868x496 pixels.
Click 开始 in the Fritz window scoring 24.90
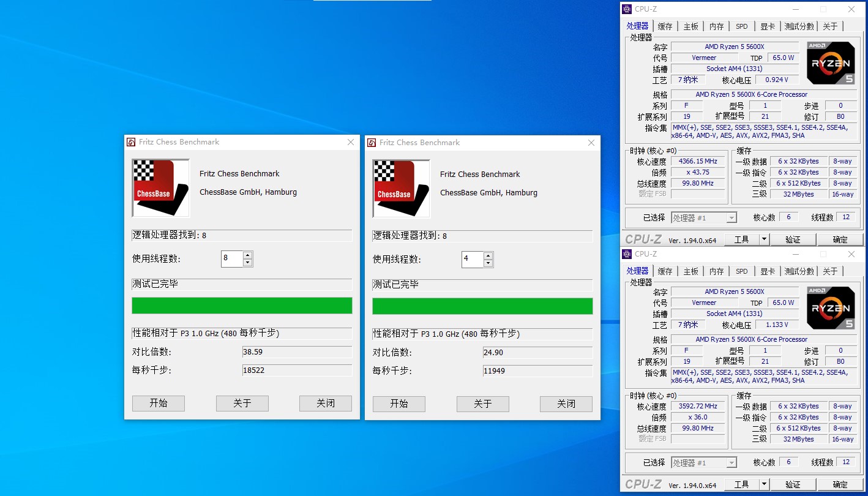point(399,404)
